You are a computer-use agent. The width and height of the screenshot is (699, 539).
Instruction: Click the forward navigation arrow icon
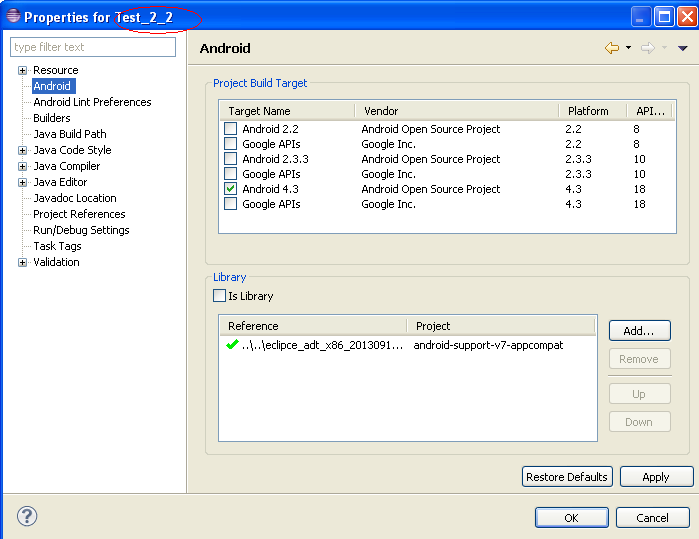(x=648, y=48)
